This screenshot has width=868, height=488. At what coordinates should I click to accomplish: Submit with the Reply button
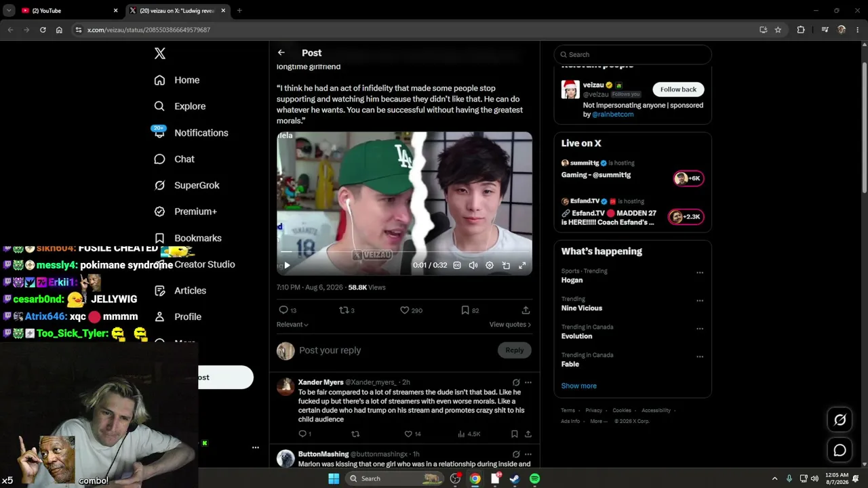[x=515, y=350]
